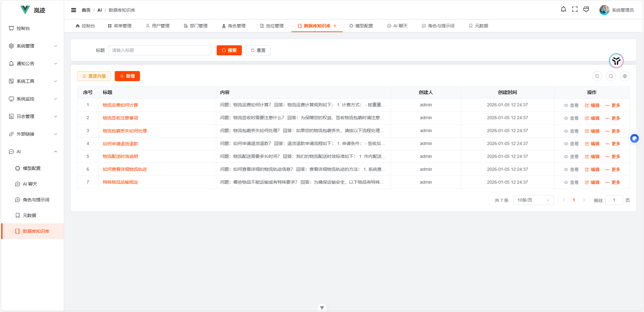Open the AI 聊天 tab
This screenshot has width=644, height=312.
tap(397, 25)
